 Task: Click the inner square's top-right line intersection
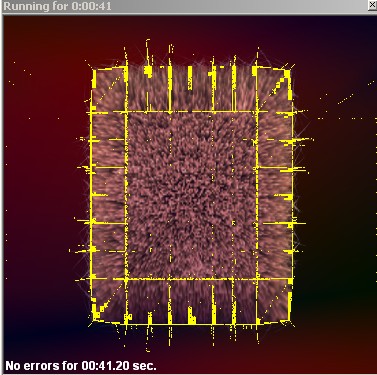click(257, 112)
